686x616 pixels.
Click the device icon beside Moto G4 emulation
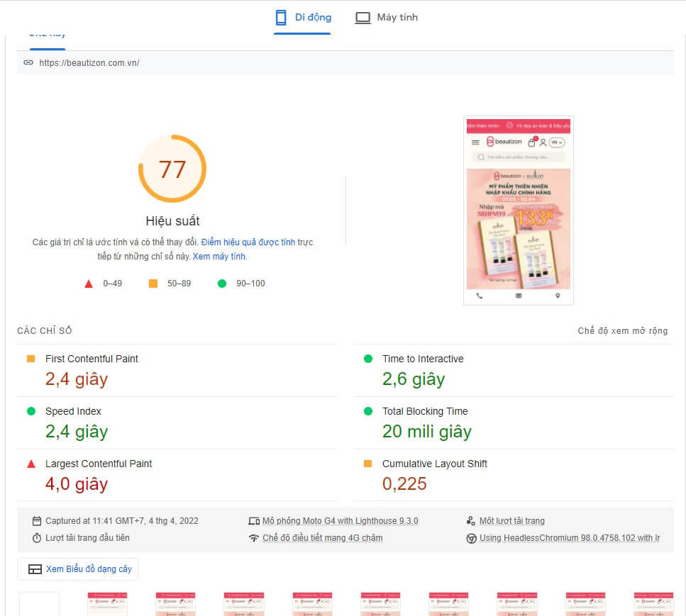point(254,521)
